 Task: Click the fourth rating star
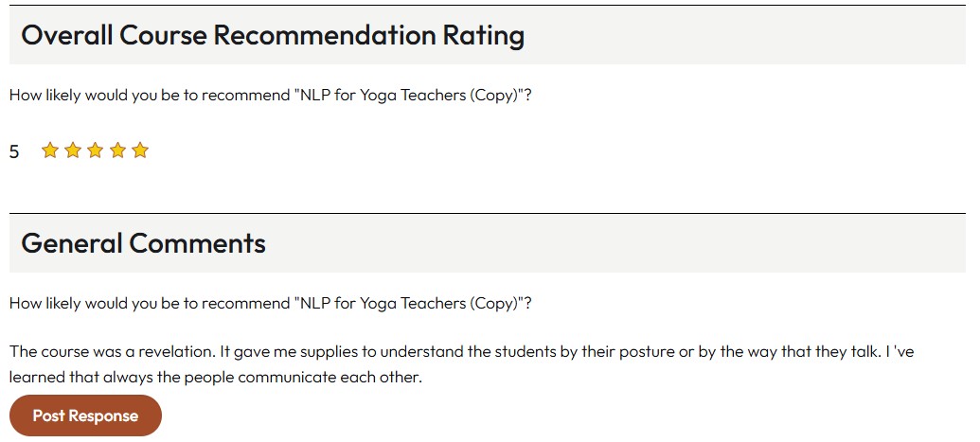117,150
